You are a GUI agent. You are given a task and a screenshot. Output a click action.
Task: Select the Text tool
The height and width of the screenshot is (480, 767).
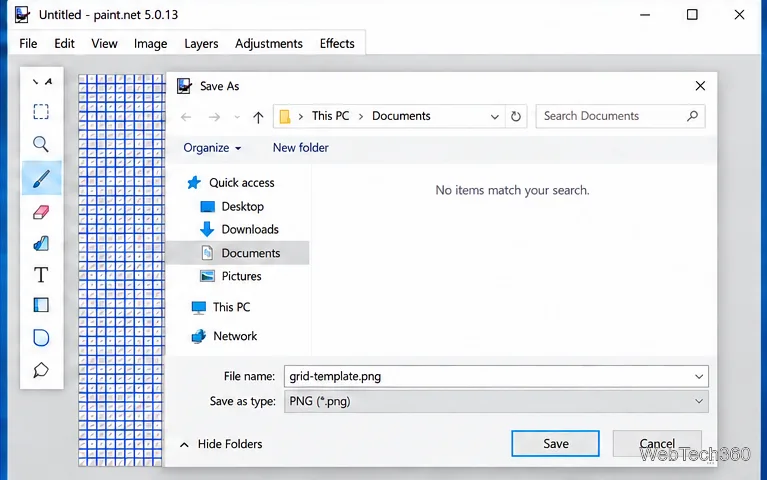(x=41, y=275)
